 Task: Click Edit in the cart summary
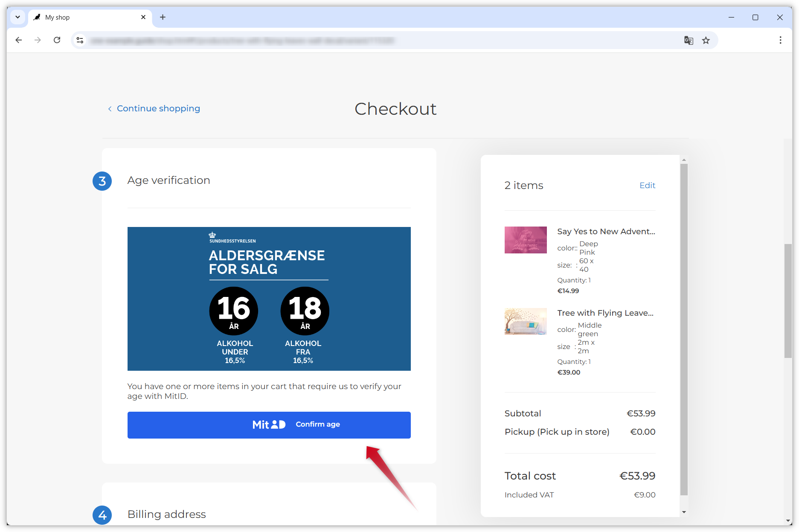tap(647, 185)
